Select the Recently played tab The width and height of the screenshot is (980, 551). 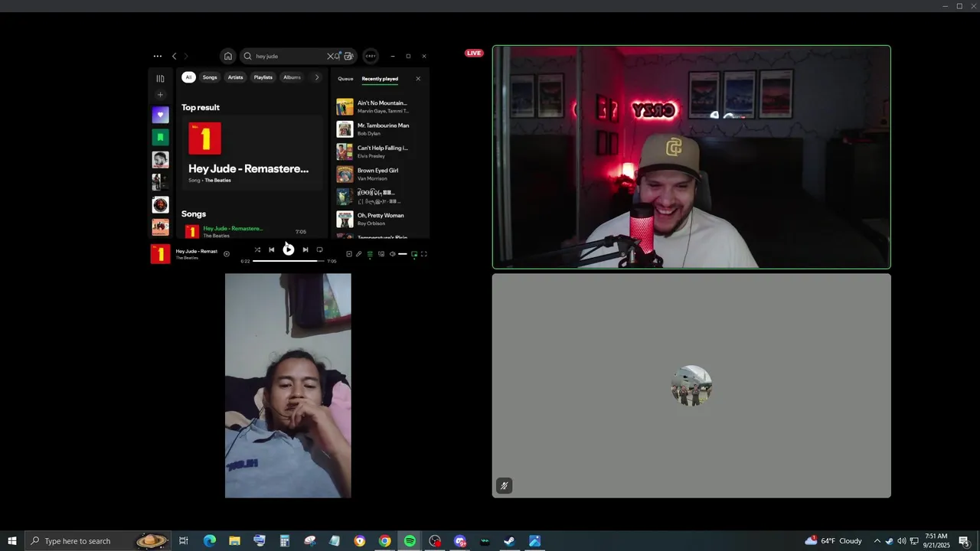pos(380,79)
